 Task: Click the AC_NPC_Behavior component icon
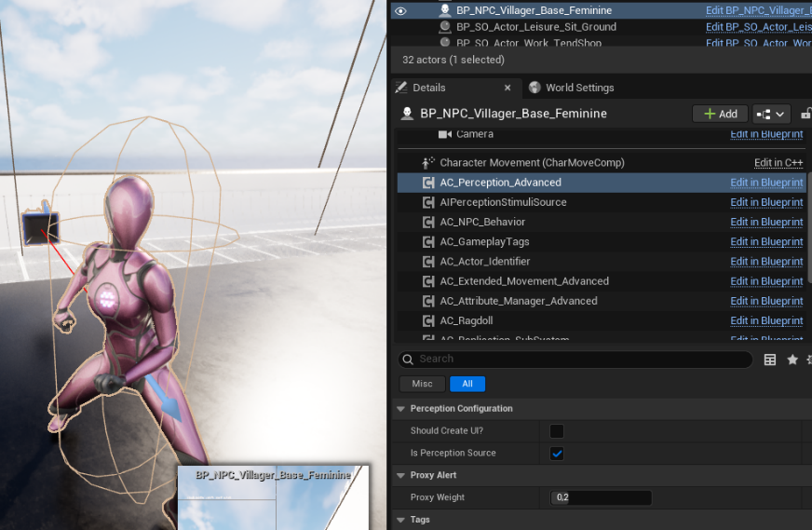(x=428, y=223)
